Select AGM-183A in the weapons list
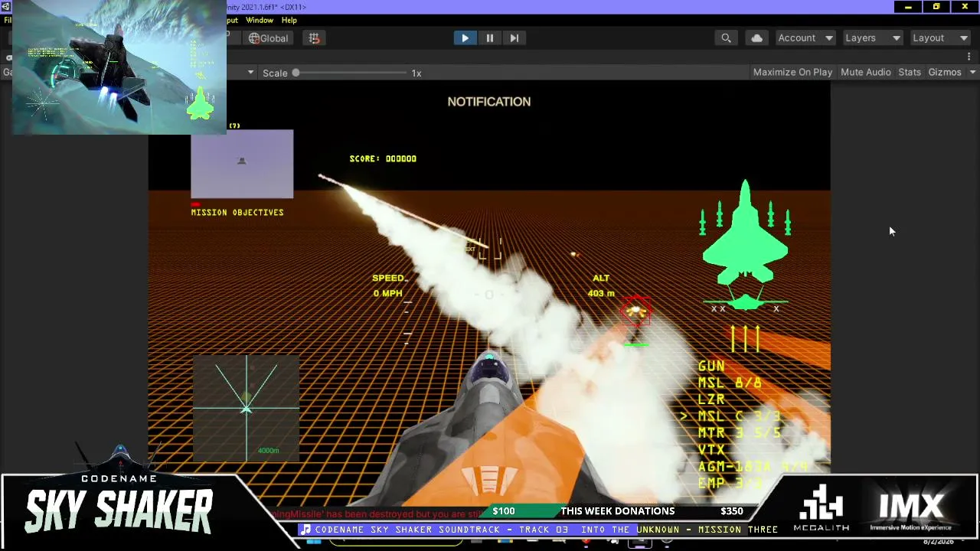Image resolution: width=980 pixels, height=551 pixels. 753,466
